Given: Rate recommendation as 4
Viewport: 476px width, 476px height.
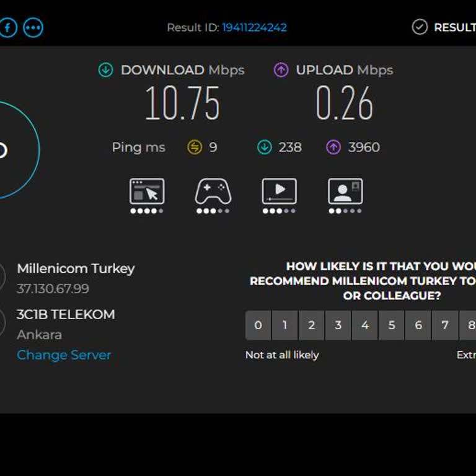Looking at the screenshot, I should tap(365, 325).
